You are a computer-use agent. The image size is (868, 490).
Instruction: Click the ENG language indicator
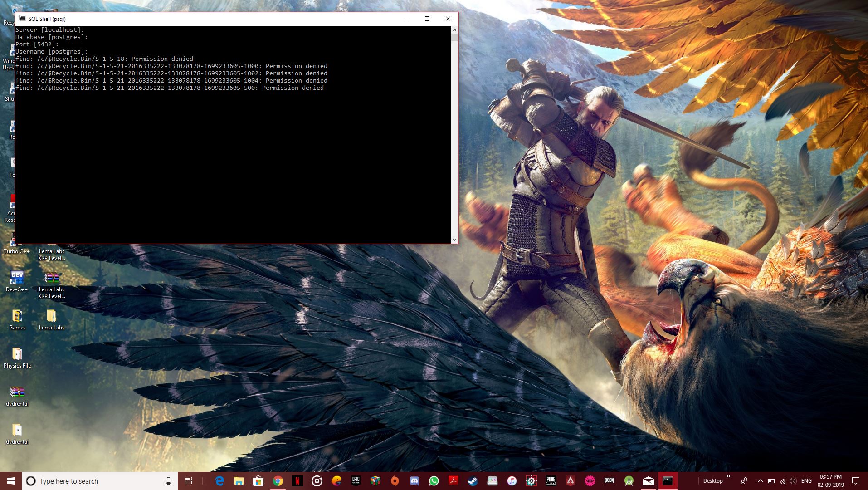click(806, 481)
